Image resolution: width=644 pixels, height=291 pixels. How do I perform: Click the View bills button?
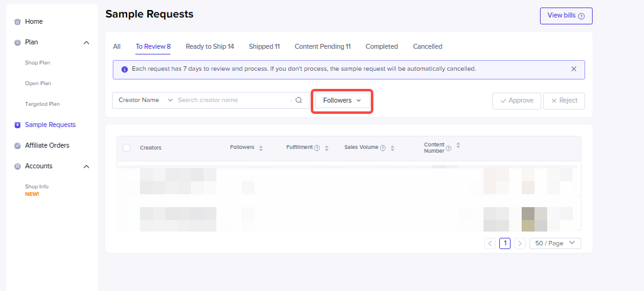pos(566,16)
